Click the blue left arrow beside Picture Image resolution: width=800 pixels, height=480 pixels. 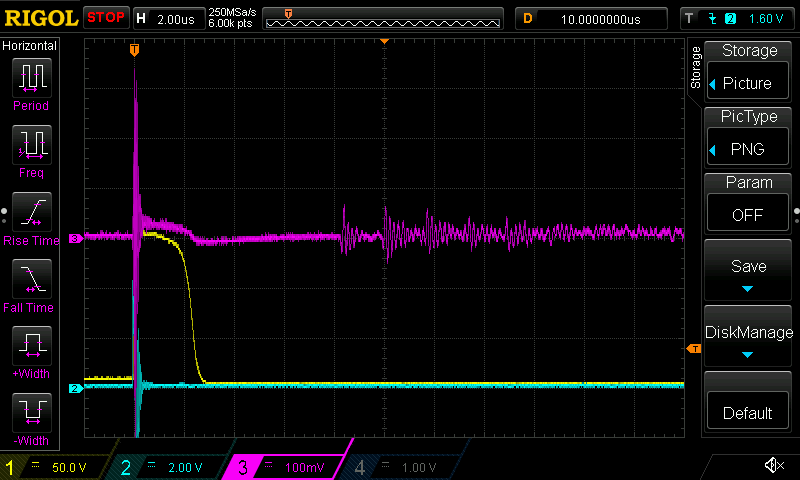[x=713, y=84]
